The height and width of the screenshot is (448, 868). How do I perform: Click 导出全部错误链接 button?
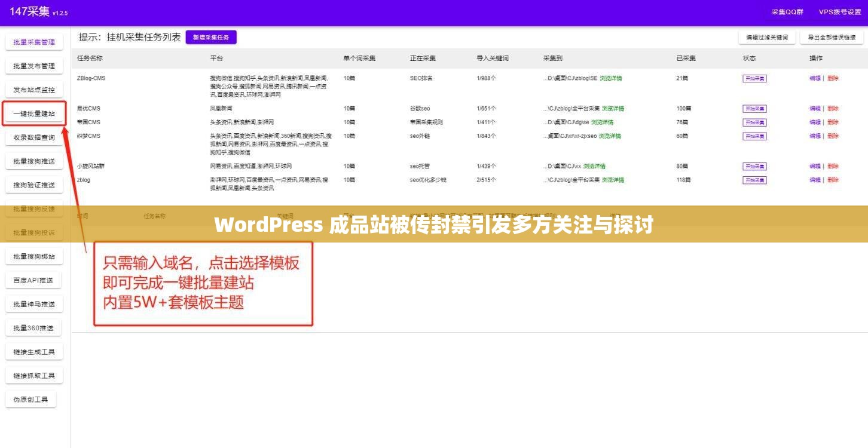[x=832, y=37]
